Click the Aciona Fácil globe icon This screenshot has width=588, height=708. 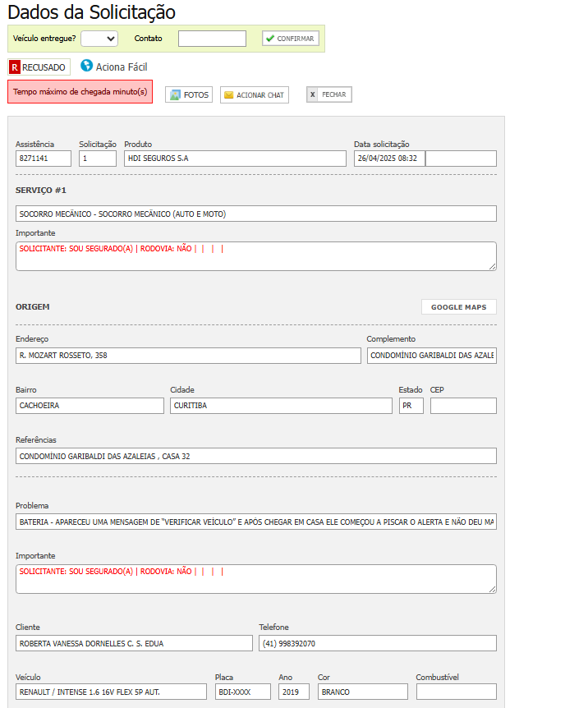pos(86,66)
